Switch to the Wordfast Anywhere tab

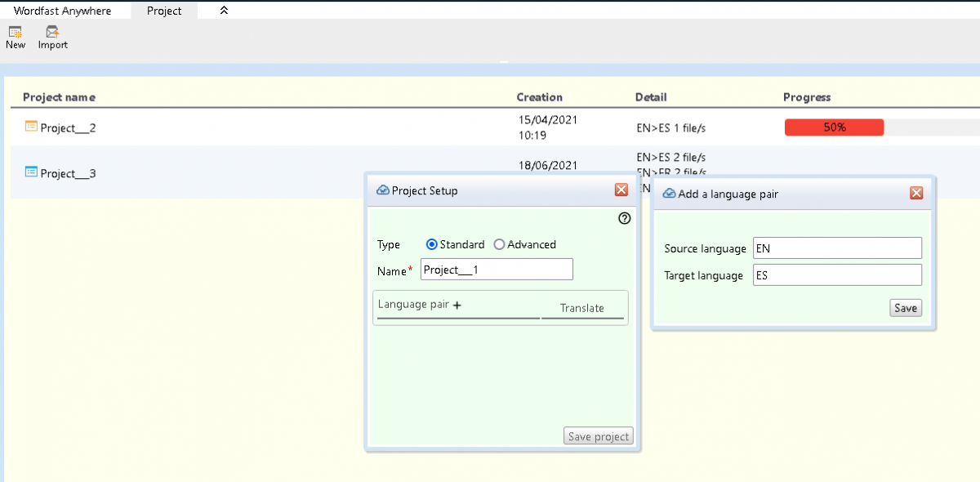tap(62, 11)
